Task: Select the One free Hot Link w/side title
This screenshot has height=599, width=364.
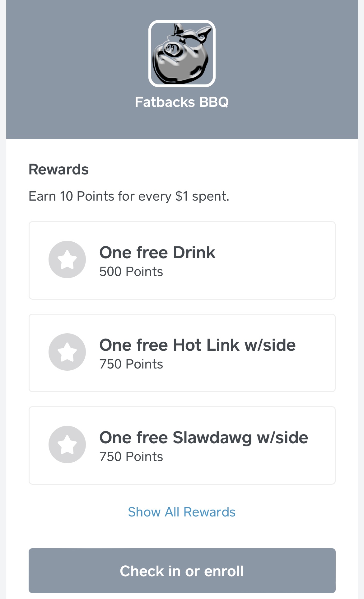Action: point(197,345)
